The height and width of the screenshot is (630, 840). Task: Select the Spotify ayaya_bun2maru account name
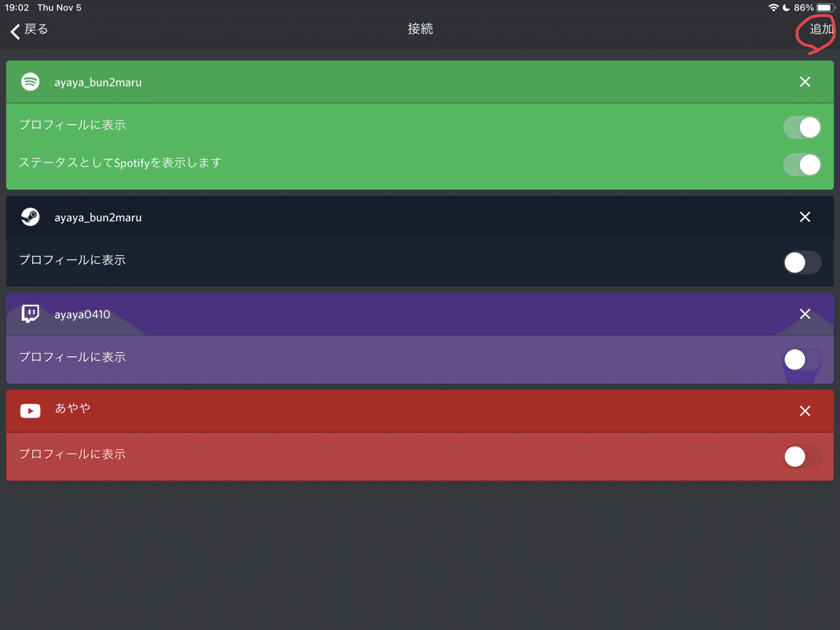[98, 83]
